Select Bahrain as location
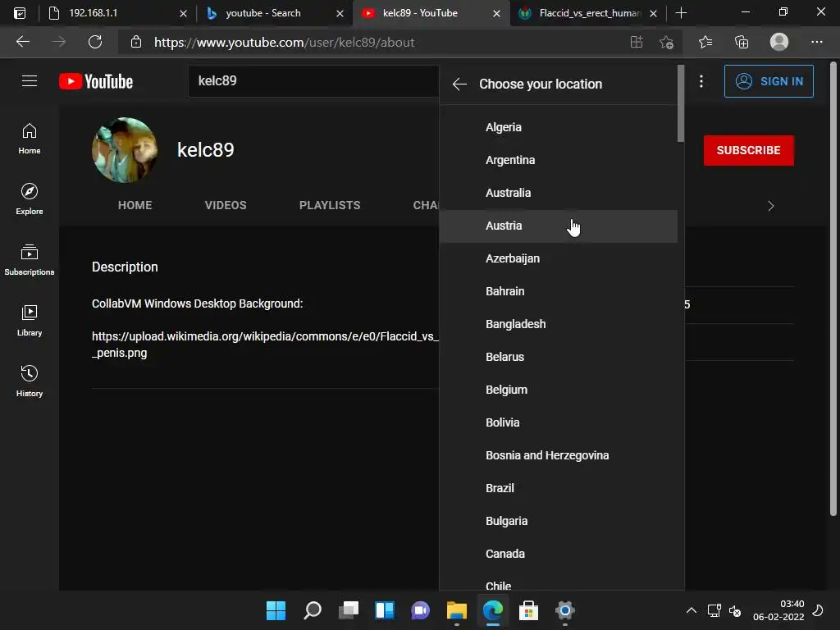Viewport: 840px width, 630px height. tap(558, 291)
